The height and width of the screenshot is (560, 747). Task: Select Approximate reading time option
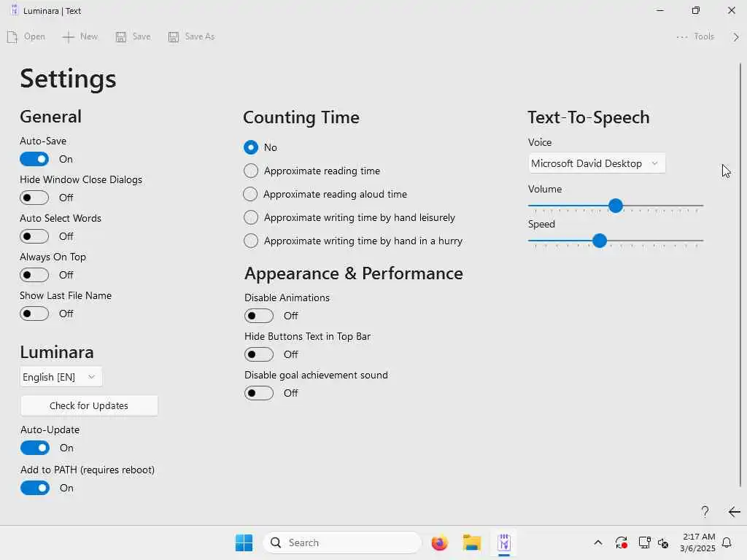[251, 171]
